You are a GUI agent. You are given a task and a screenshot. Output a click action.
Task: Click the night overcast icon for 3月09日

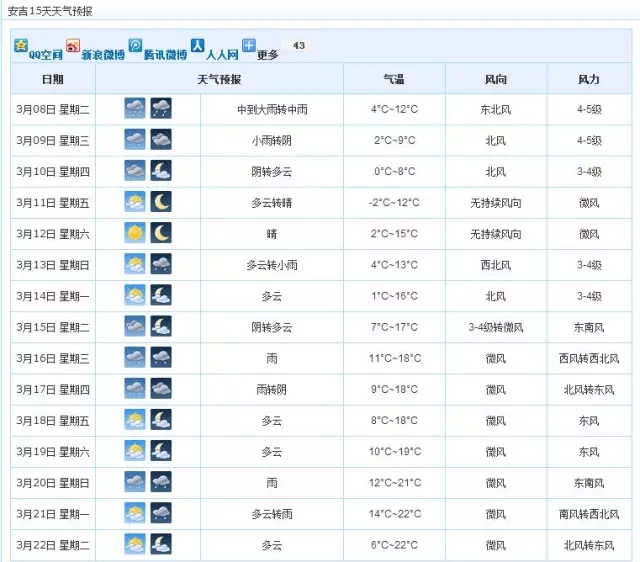tap(161, 139)
